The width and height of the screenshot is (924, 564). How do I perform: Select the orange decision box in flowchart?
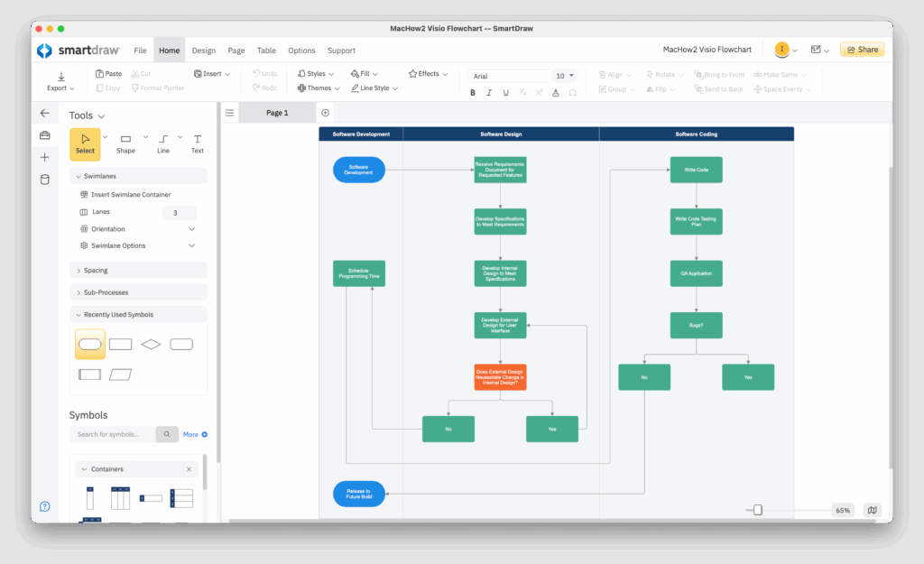click(500, 377)
